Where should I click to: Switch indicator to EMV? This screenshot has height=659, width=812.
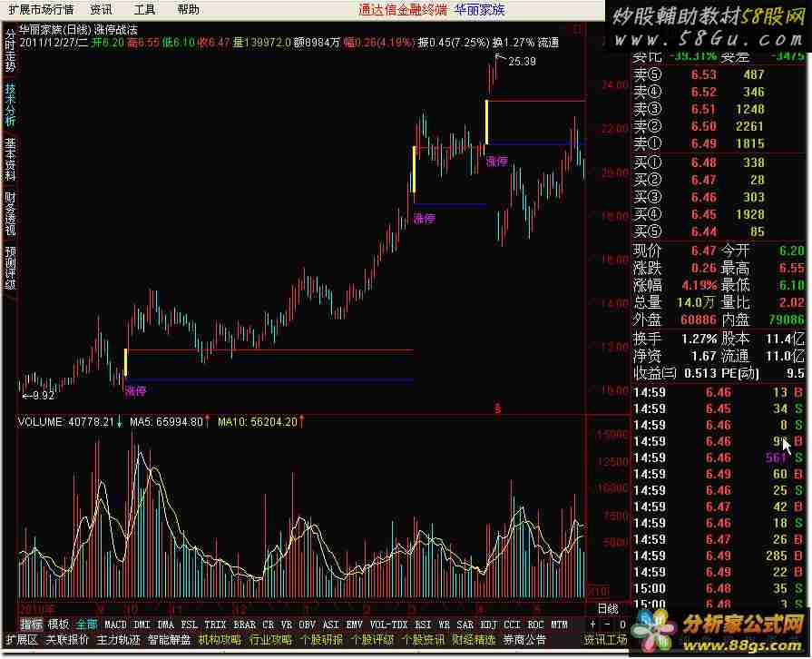[354, 625]
